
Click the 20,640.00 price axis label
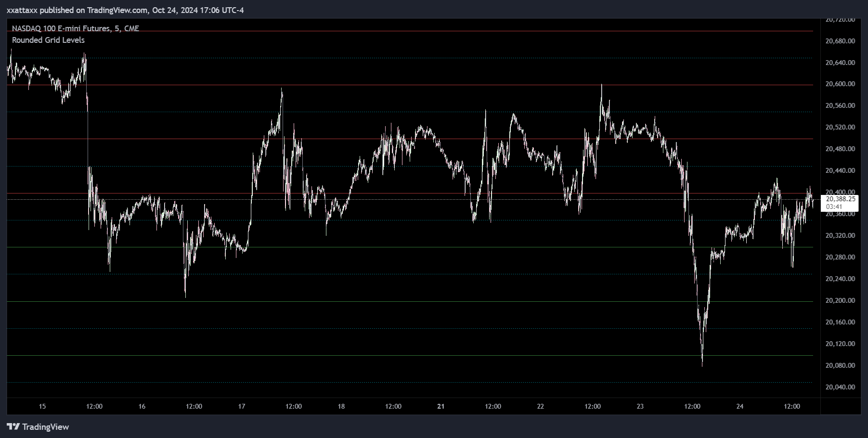pos(840,63)
